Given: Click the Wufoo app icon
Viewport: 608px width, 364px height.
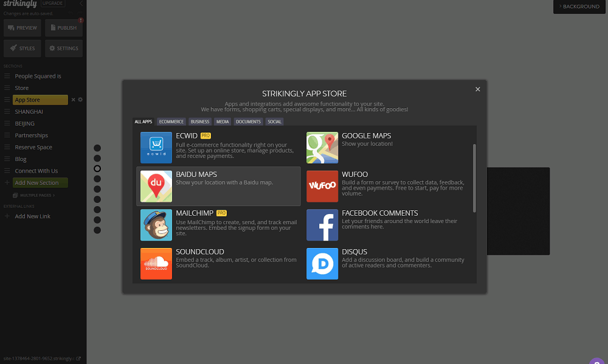Looking at the screenshot, I should 322,186.
